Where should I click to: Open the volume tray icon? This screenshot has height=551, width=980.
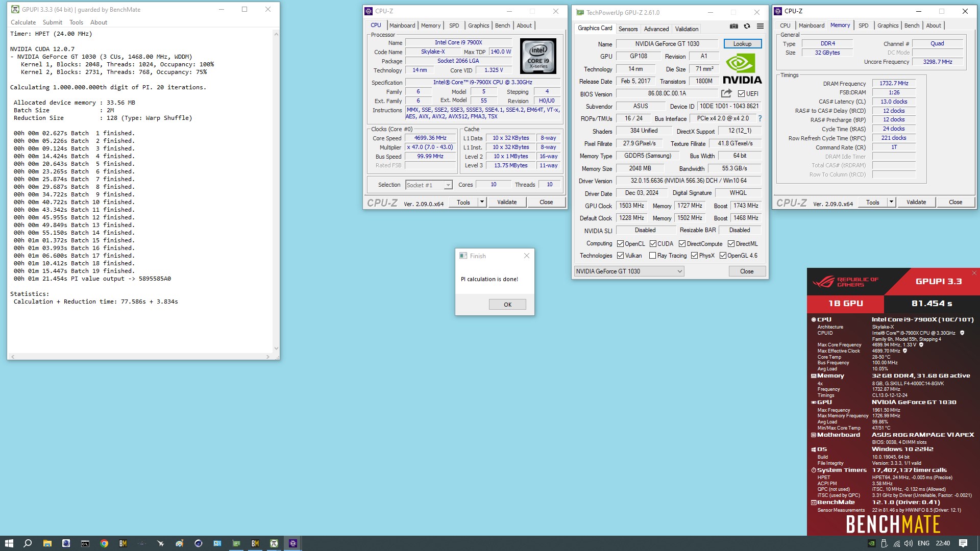[909, 543]
